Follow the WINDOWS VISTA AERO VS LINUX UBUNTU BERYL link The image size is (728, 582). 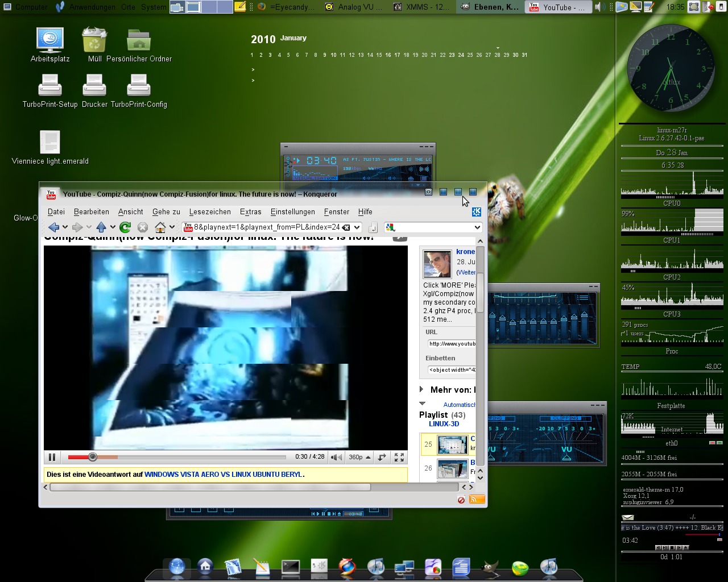[x=224, y=474]
